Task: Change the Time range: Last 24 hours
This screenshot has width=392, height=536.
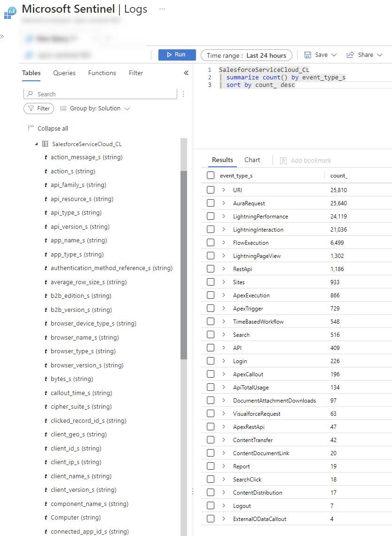Action: point(246,55)
